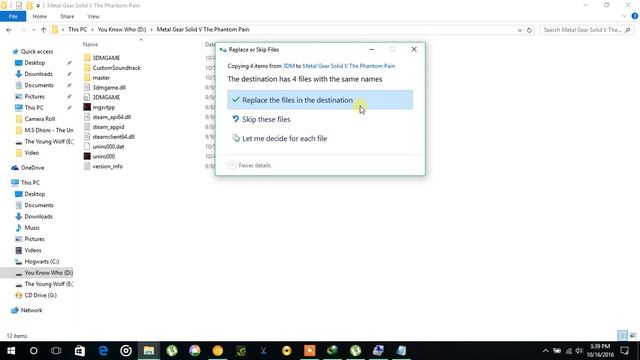Screen dimensions: 640x360
Task: Open Documents under Quick access
Action: 39,85
